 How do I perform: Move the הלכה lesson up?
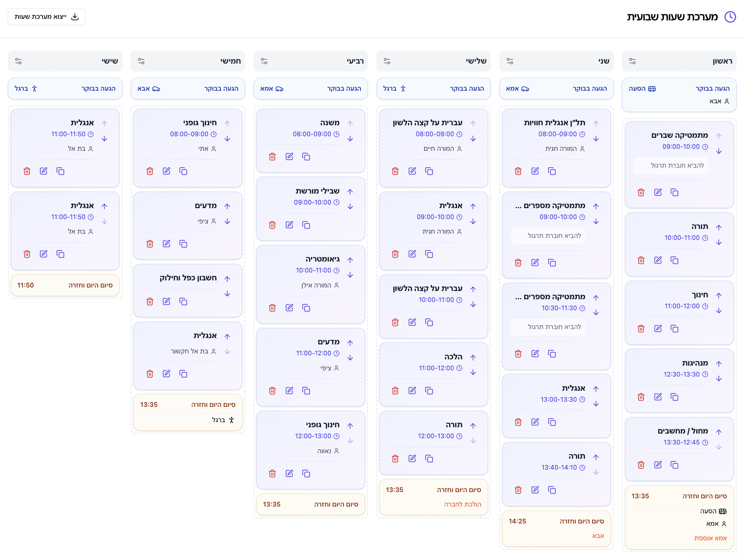pyautogui.click(x=473, y=357)
